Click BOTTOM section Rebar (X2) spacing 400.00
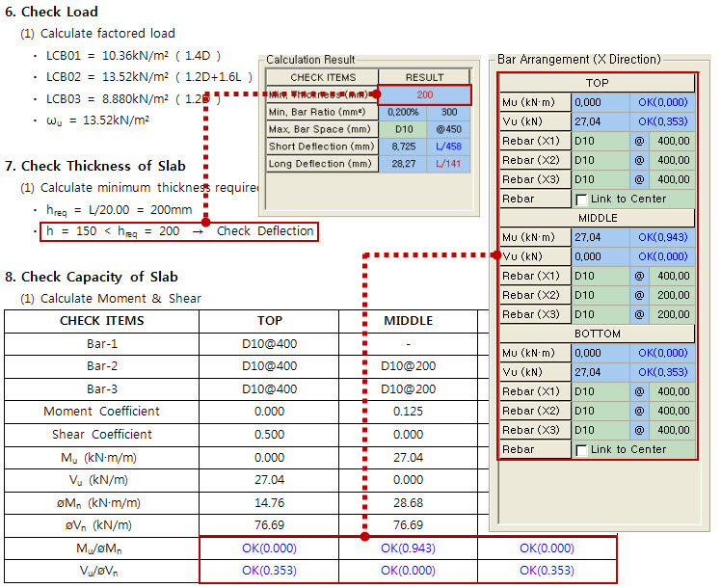 coord(672,411)
